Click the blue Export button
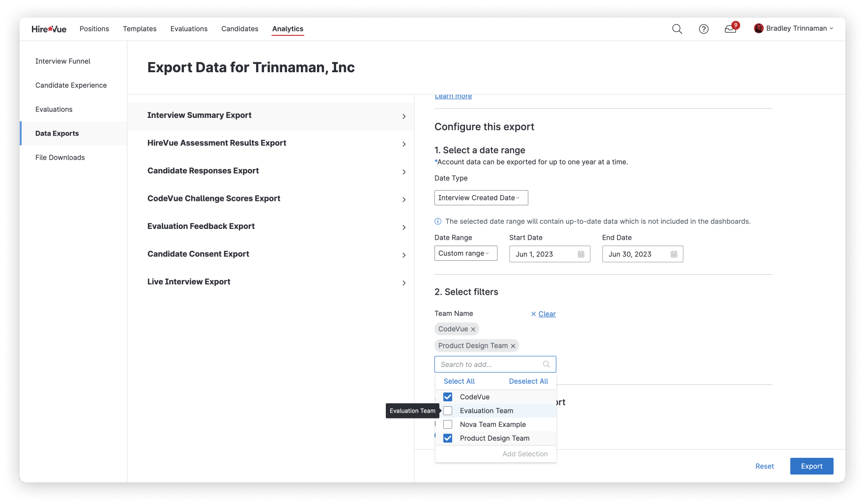 pyautogui.click(x=811, y=466)
